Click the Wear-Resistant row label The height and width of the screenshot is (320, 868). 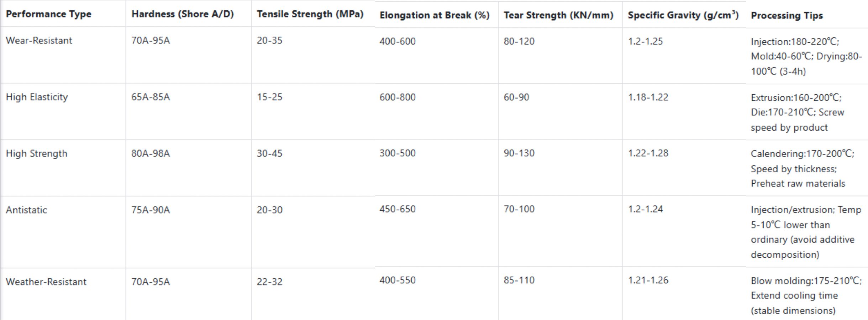[x=39, y=41]
